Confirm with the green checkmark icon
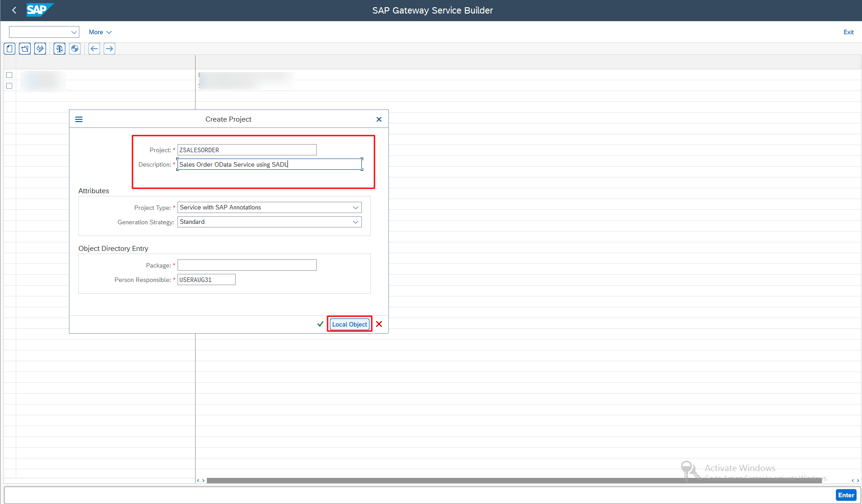This screenshot has height=504, width=862. pyautogui.click(x=320, y=324)
